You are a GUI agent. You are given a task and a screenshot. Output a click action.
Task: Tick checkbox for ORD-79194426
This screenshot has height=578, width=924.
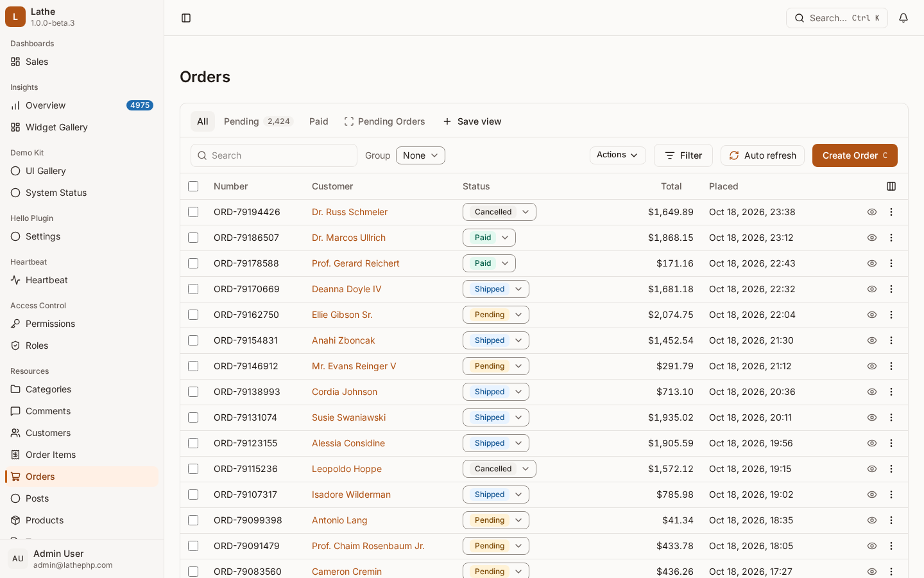pyautogui.click(x=193, y=212)
